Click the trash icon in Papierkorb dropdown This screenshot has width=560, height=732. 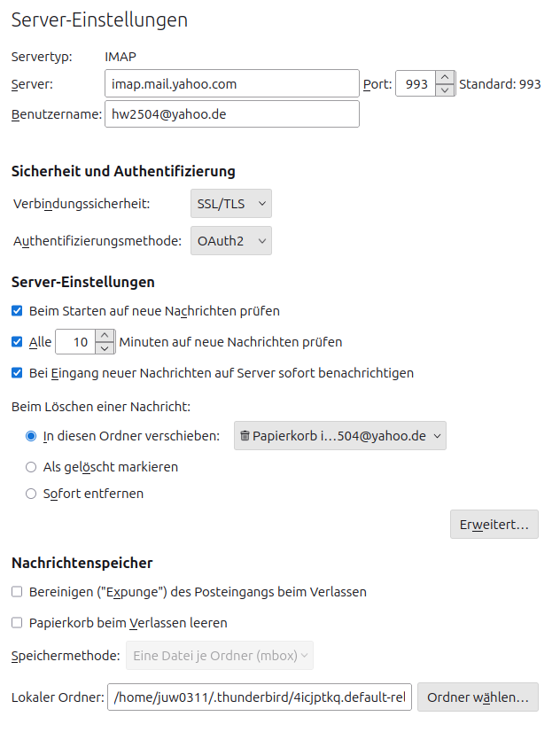tap(245, 436)
